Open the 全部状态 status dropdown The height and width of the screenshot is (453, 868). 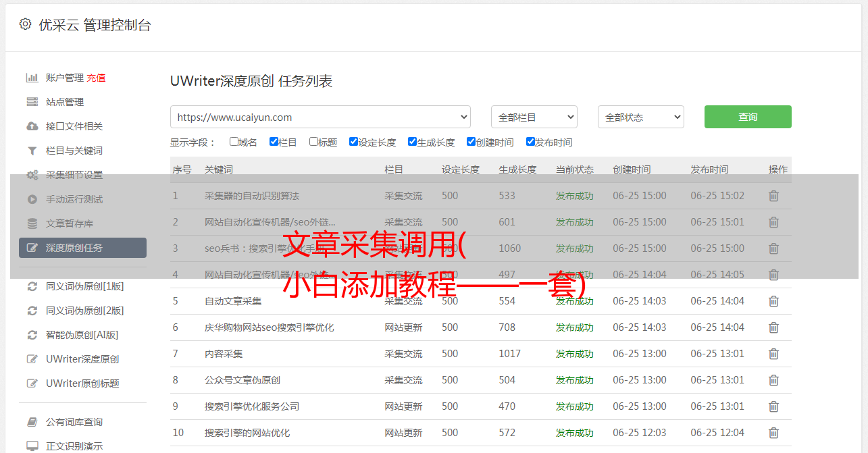point(640,117)
